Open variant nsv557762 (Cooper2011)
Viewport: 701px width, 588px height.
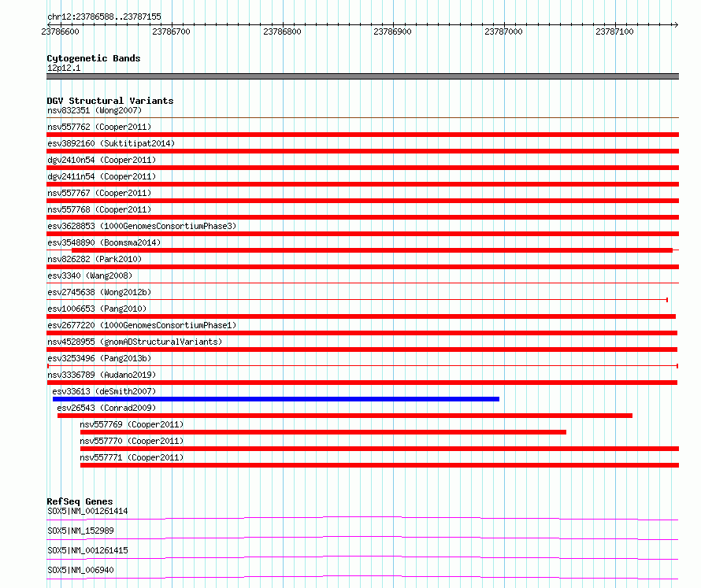(x=99, y=127)
